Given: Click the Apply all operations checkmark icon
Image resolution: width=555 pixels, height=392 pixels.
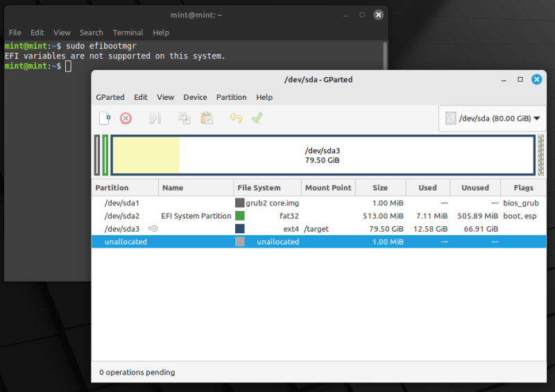Looking at the screenshot, I should pos(257,118).
